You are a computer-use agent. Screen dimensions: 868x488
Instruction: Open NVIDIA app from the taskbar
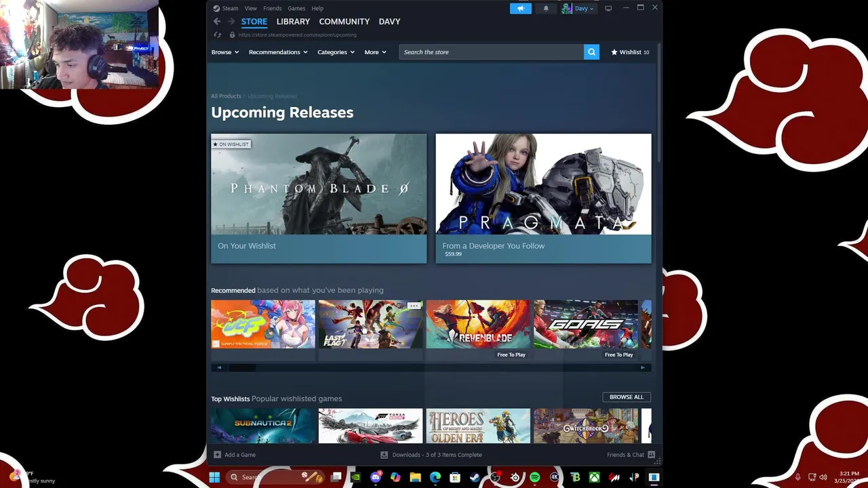coord(355,477)
